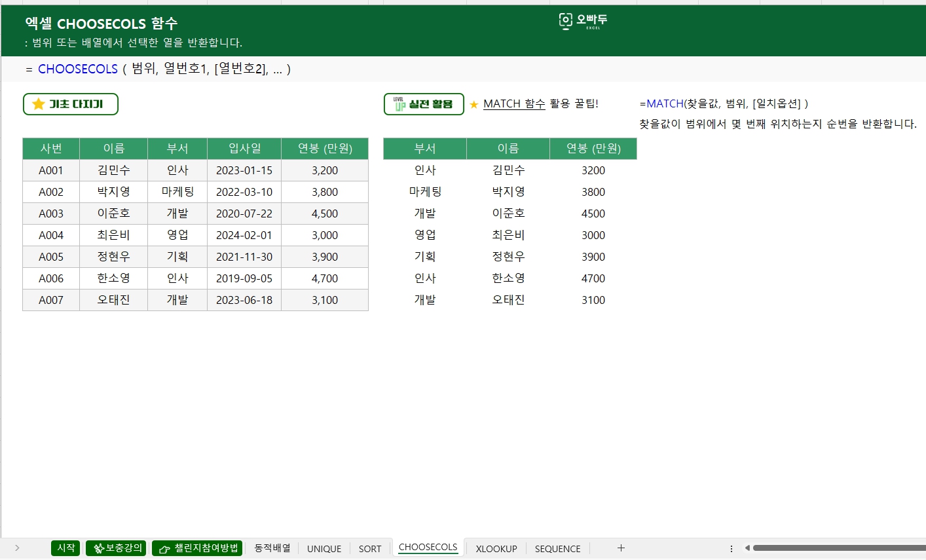Click the A007 employee ID cell
The image size is (926, 560).
(x=51, y=300)
